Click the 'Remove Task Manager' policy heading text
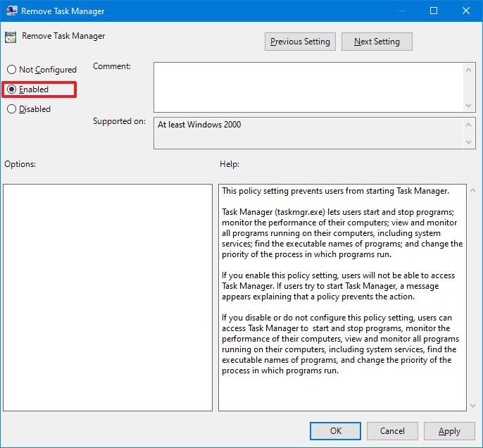The image size is (483, 448). pyautogui.click(x=63, y=36)
